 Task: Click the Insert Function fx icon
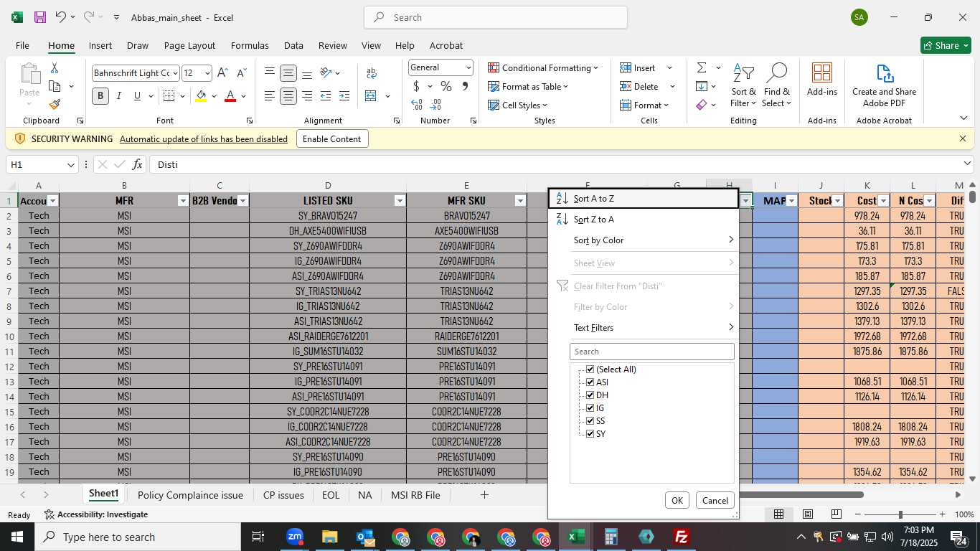138,165
